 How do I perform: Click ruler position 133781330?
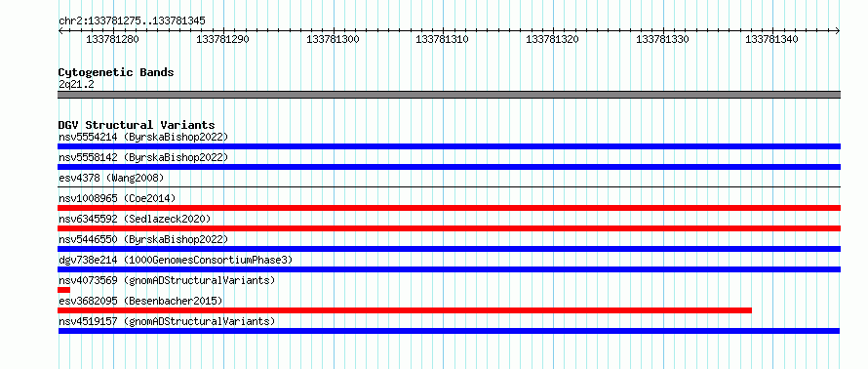(662, 39)
